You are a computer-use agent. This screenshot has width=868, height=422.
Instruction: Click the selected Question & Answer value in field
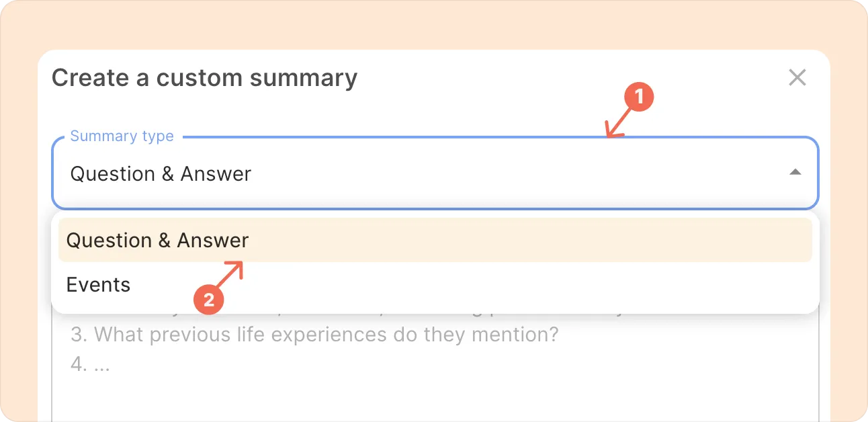point(161,174)
